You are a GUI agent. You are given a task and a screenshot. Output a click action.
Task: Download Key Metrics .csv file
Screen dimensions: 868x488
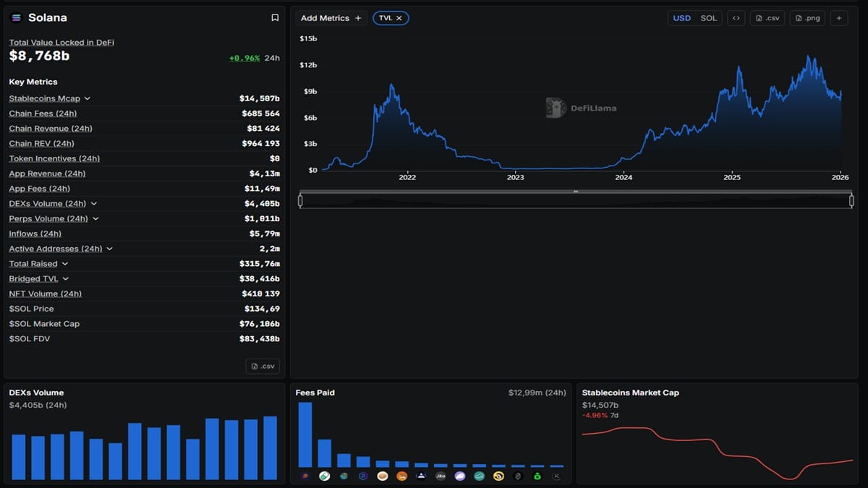pyautogui.click(x=263, y=366)
